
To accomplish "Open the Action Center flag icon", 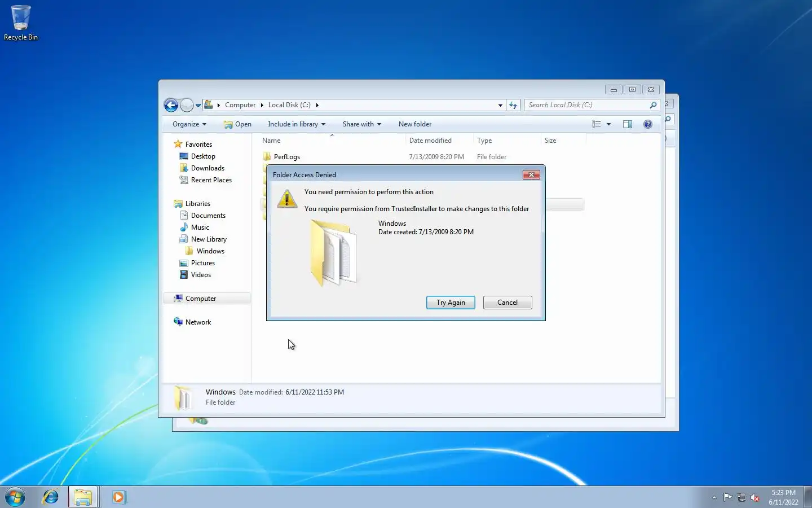I will (x=727, y=497).
